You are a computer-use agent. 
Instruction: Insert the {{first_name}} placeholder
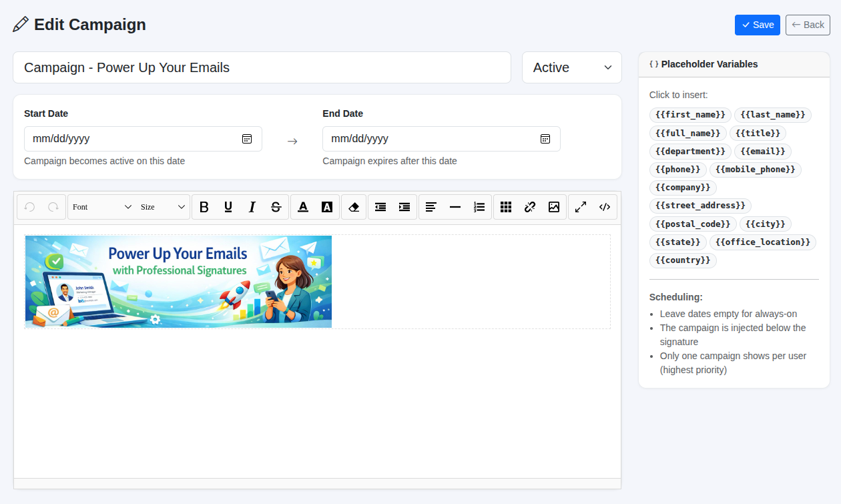[x=690, y=115]
